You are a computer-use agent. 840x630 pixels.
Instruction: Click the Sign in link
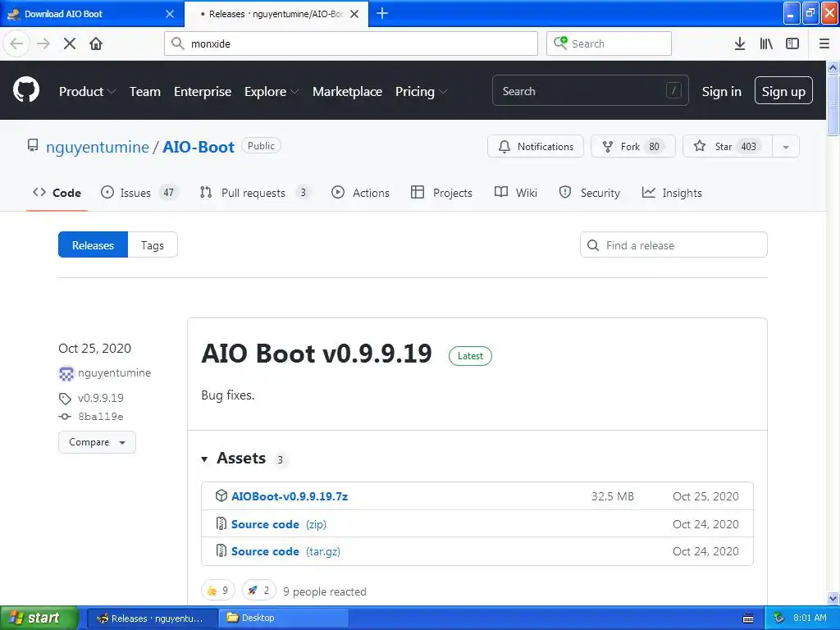point(722,92)
